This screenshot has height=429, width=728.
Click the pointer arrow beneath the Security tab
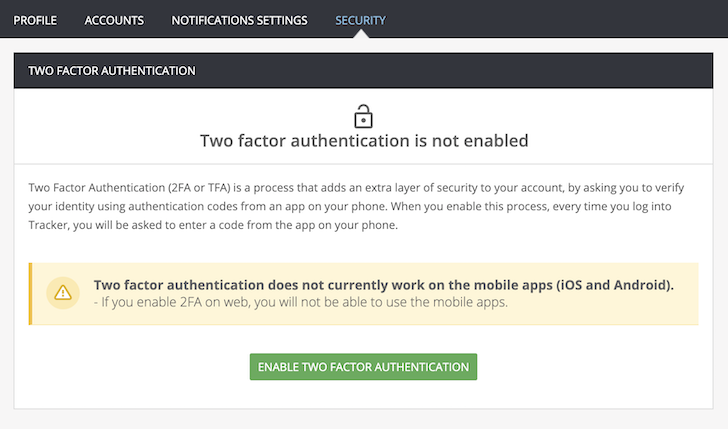[x=361, y=34]
